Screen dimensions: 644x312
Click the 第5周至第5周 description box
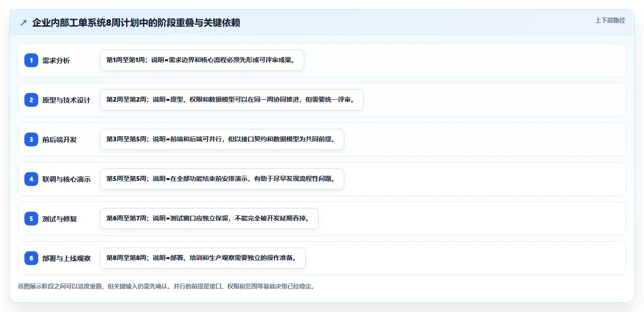click(x=222, y=179)
